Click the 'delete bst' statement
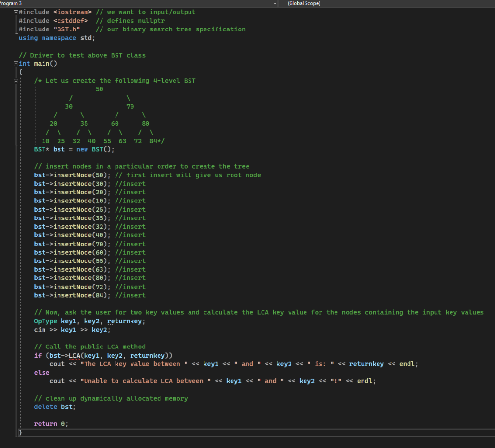The width and height of the screenshot is (495, 448). point(55,407)
